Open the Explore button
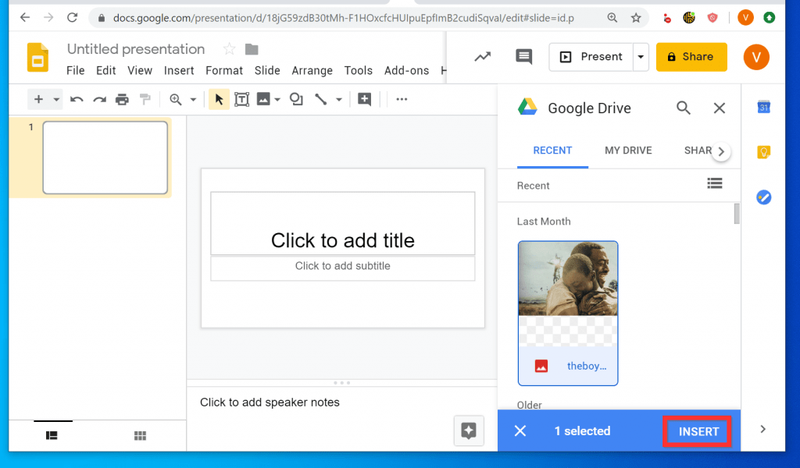This screenshot has width=800, height=468. 468,431
